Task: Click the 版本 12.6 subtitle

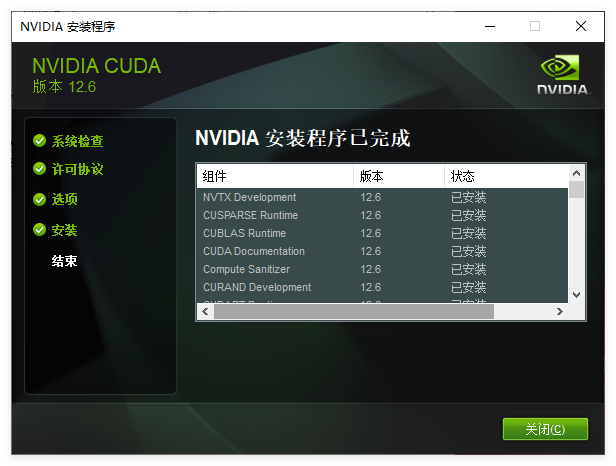Action: pyautogui.click(x=64, y=87)
